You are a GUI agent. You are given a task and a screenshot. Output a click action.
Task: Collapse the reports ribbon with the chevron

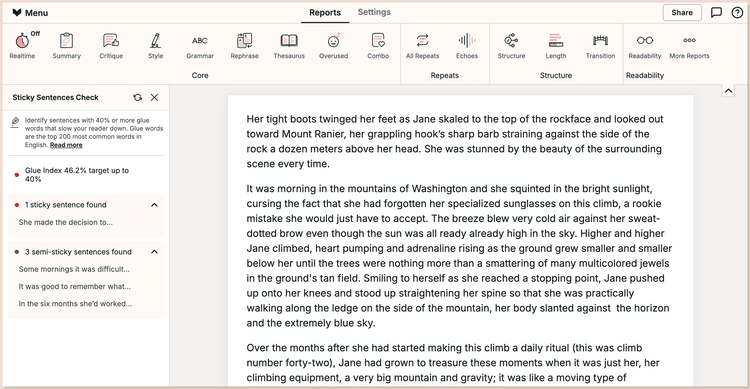tap(728, 90)
